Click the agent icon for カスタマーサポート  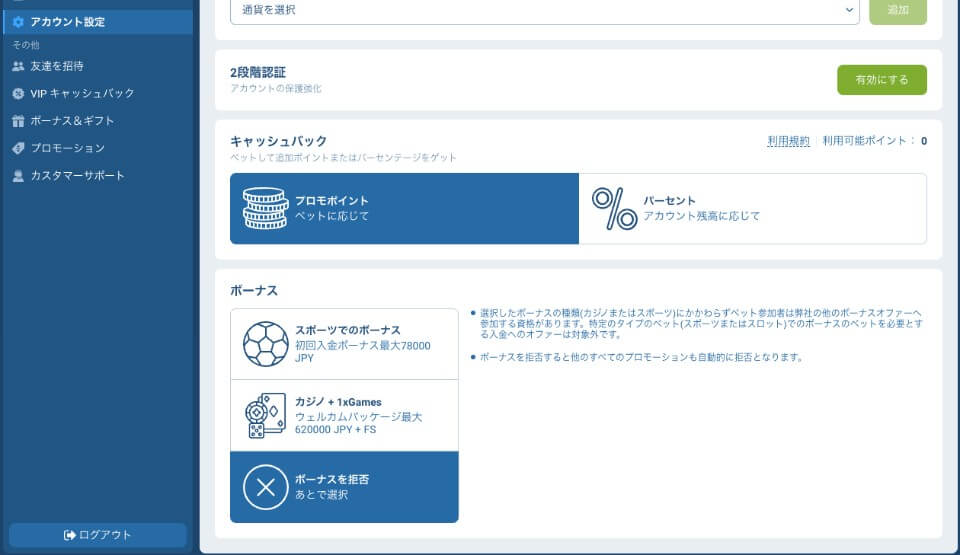click(18, 176)
